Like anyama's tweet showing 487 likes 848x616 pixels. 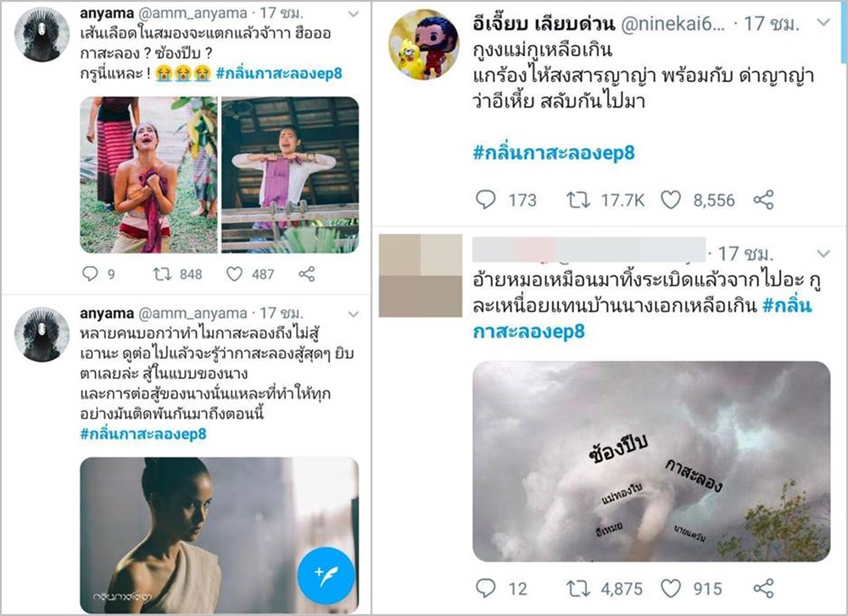coord(234,274)
